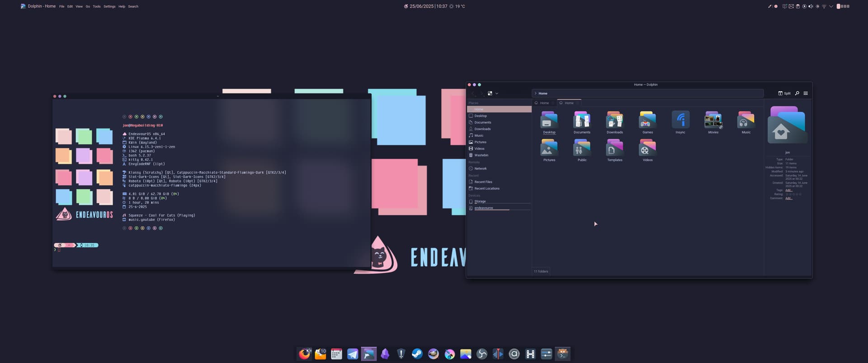Viewport: 868px width, 363px height.
Task: Open the Tools menu in menu bar
Action: (x=96, y=6)
